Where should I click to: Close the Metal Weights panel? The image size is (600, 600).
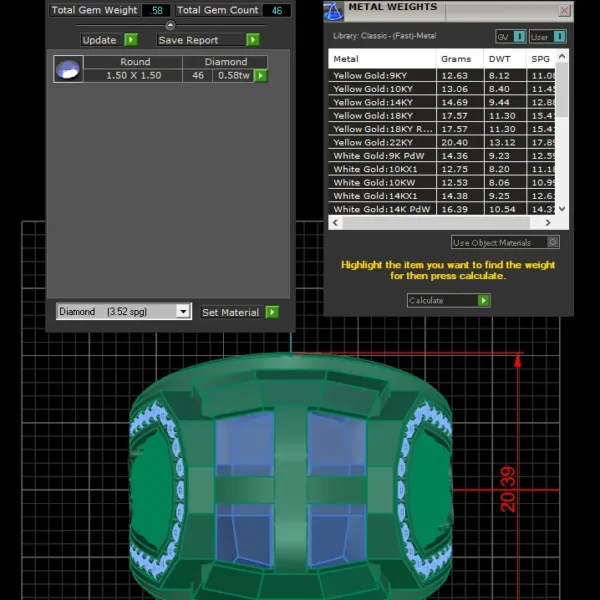(x=564, y=10)
